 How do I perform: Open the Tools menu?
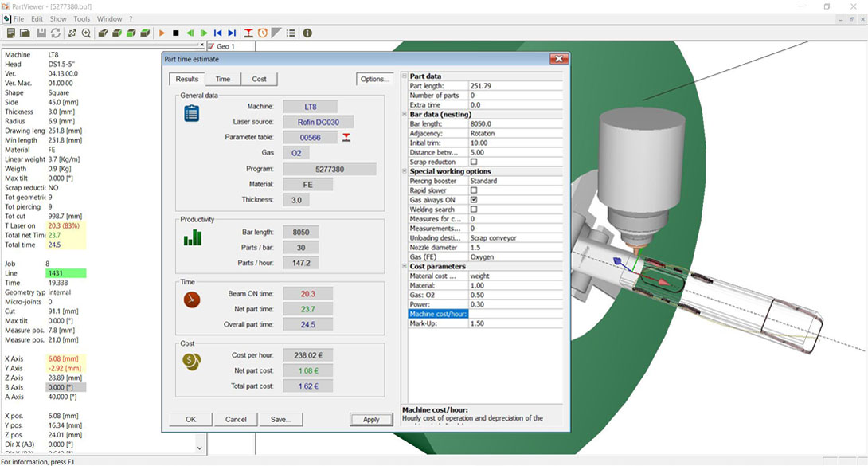pyautogui.click(x=82, y=18)
